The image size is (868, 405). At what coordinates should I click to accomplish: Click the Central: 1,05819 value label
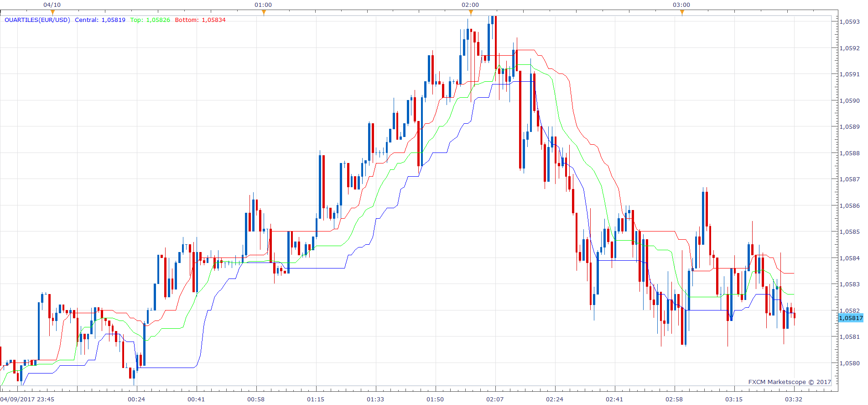[100, 20]
